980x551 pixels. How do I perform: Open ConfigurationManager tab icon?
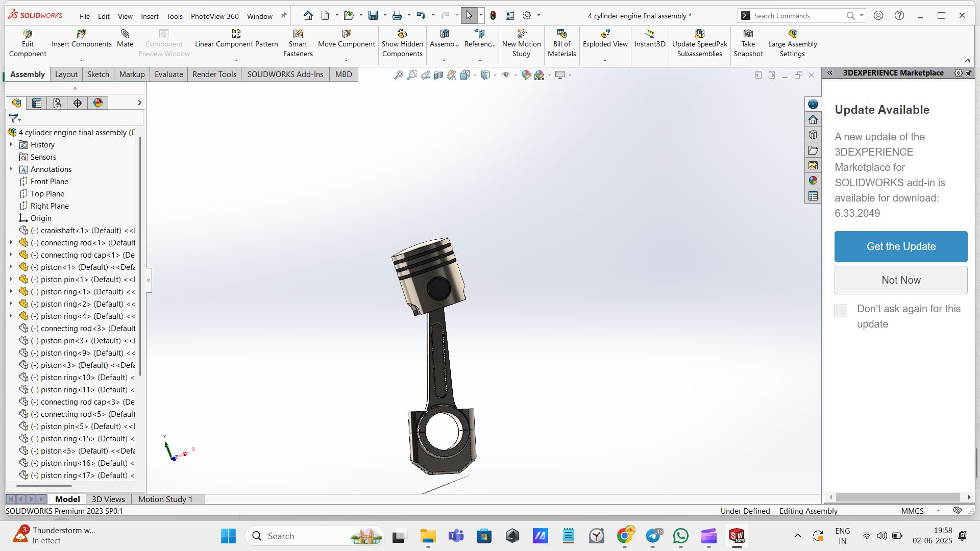[x=57, y=103]
